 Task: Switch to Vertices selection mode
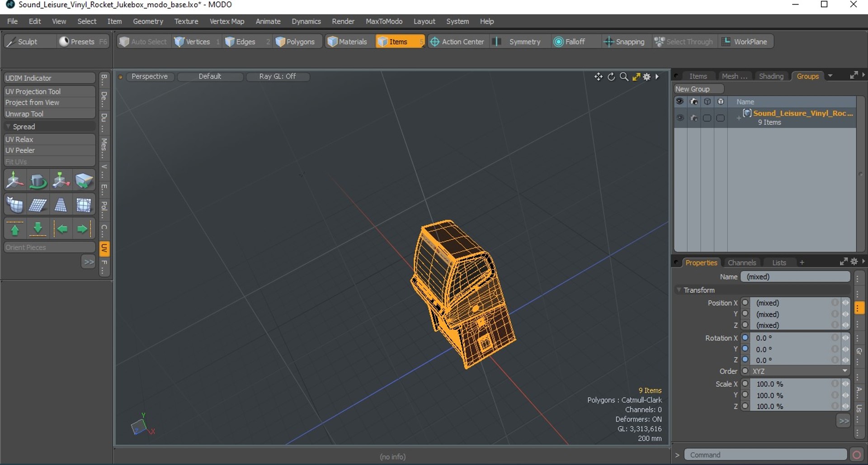coord(196,42)
